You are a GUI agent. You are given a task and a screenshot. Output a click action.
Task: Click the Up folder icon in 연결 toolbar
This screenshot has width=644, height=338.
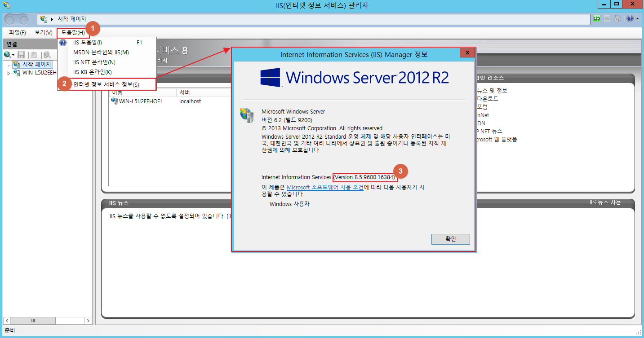tap(34, 54)
